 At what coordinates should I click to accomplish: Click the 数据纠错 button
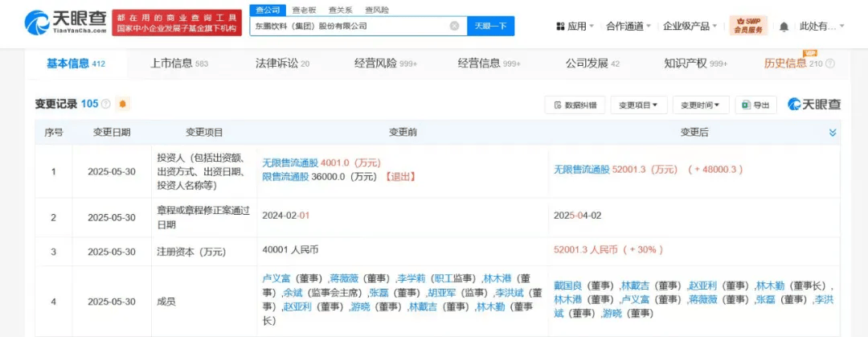point(575,105)
